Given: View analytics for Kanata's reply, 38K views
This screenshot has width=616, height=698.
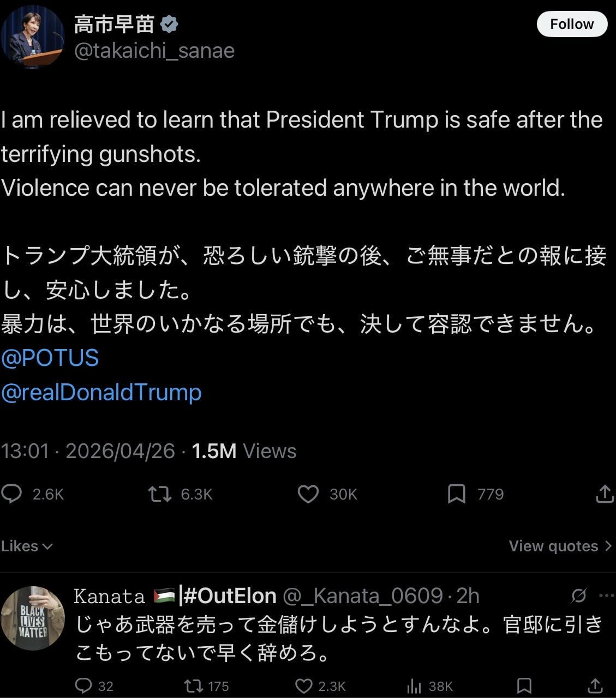Looking at the screenshot, I should [414, 685].
